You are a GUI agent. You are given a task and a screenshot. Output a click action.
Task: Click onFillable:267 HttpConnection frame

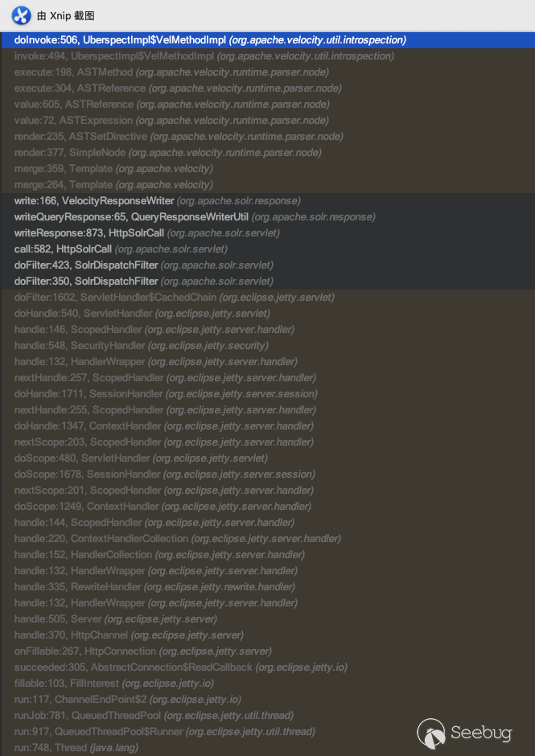(142, 651)
